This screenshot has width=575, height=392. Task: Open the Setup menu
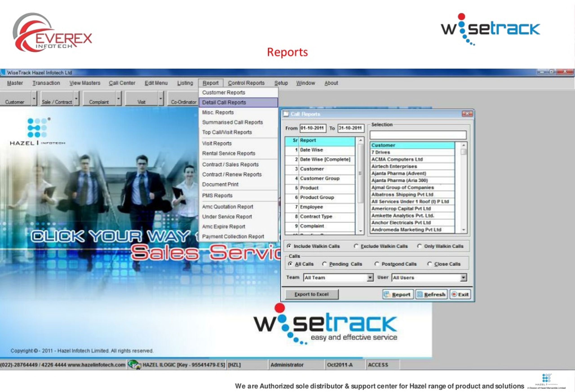(x=281, y=83)
